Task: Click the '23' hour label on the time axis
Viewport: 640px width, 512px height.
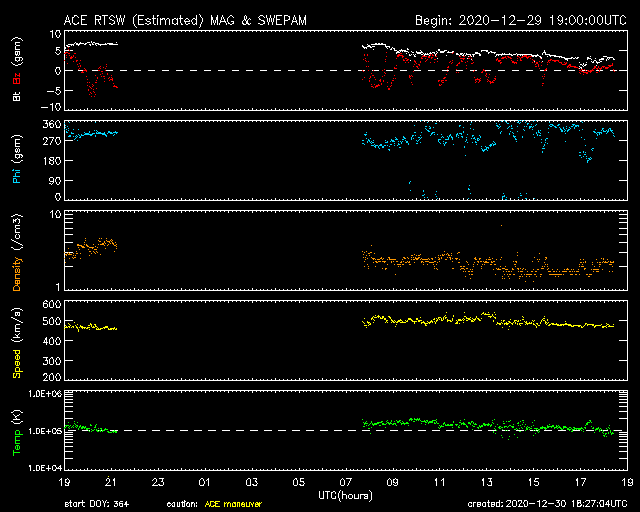Action: point(158,482)
